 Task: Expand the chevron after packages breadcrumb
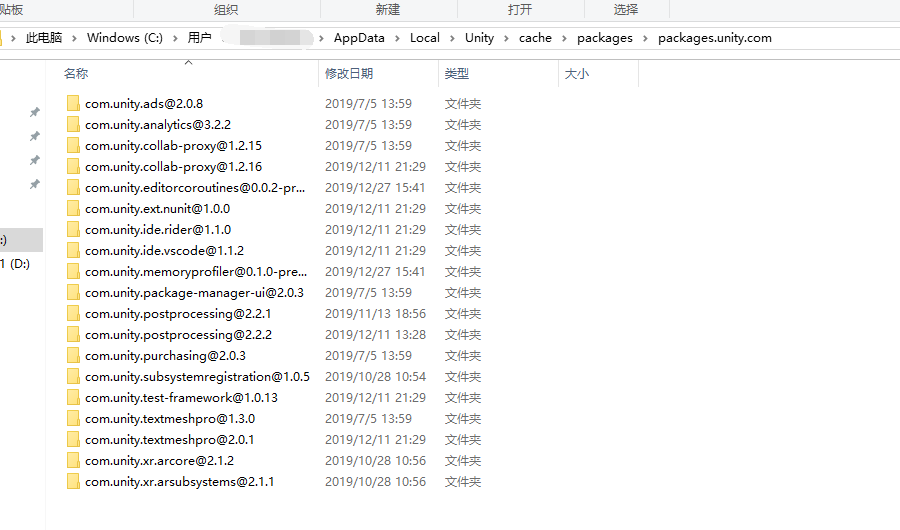tap(645, 38)
